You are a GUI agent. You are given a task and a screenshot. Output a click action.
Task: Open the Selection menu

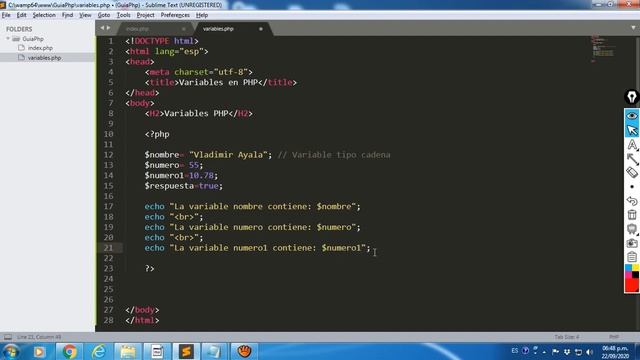(44, 15)
